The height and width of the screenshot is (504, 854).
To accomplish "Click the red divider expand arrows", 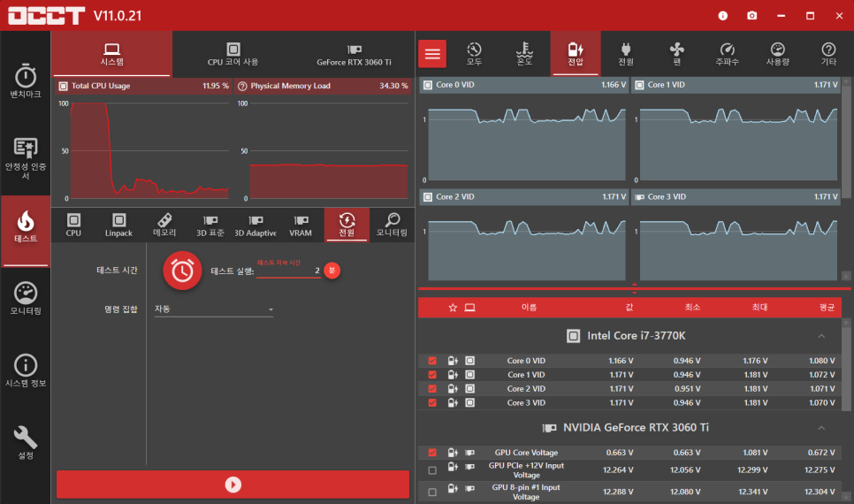I will pyautogui.click(x=634, y=288).
